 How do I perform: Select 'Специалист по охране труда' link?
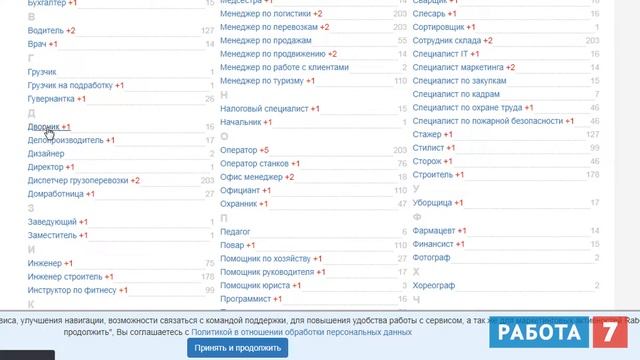(x=467, y=108)
